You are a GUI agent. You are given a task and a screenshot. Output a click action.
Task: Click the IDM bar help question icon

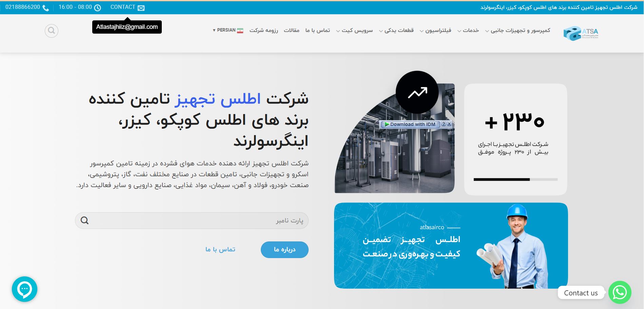tap(443, 124)
